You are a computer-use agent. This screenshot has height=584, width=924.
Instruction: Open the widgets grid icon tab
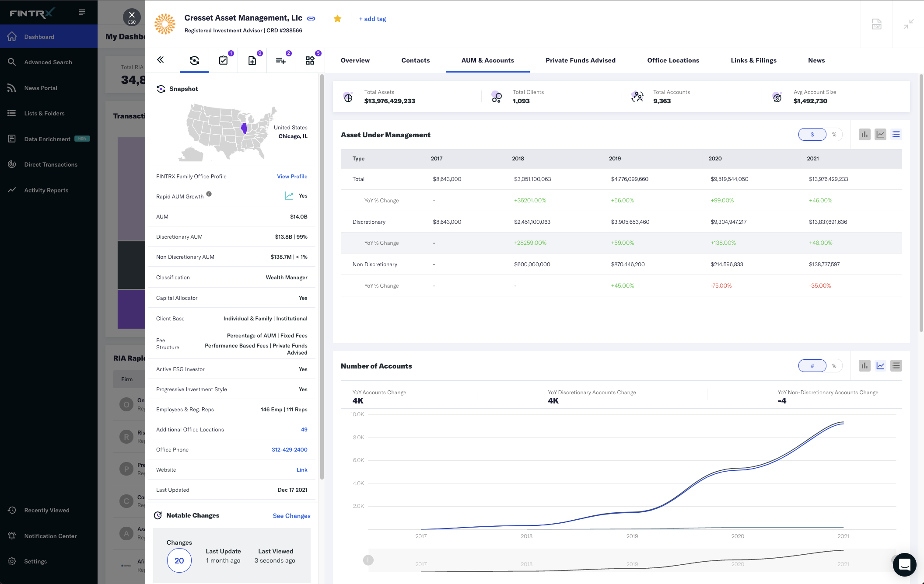point(310,60)
